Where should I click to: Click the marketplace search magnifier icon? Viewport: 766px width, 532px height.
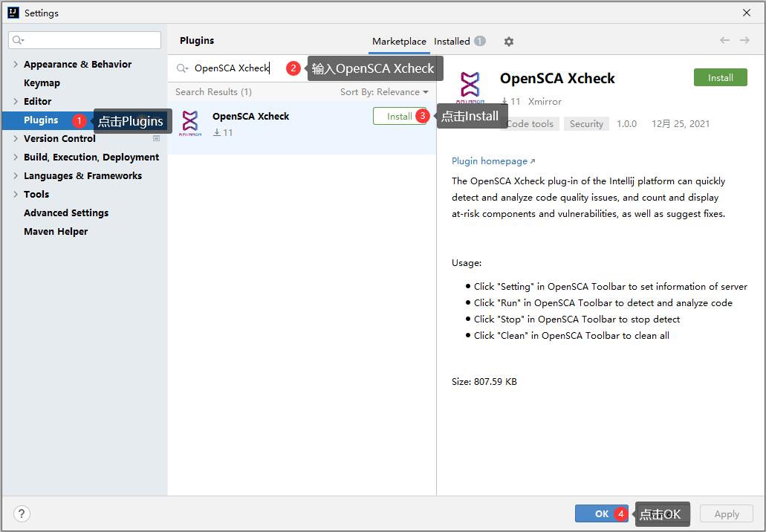(x=182, y=68)
